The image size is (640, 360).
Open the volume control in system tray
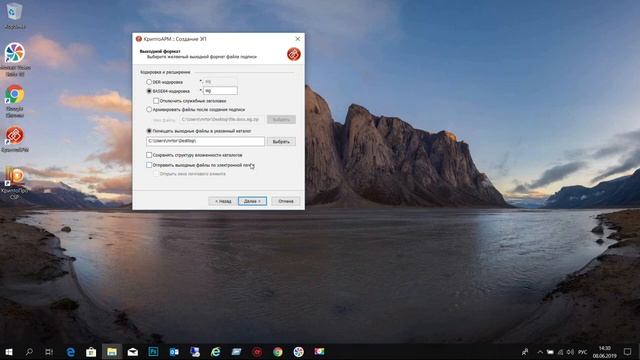pos(570,352)
